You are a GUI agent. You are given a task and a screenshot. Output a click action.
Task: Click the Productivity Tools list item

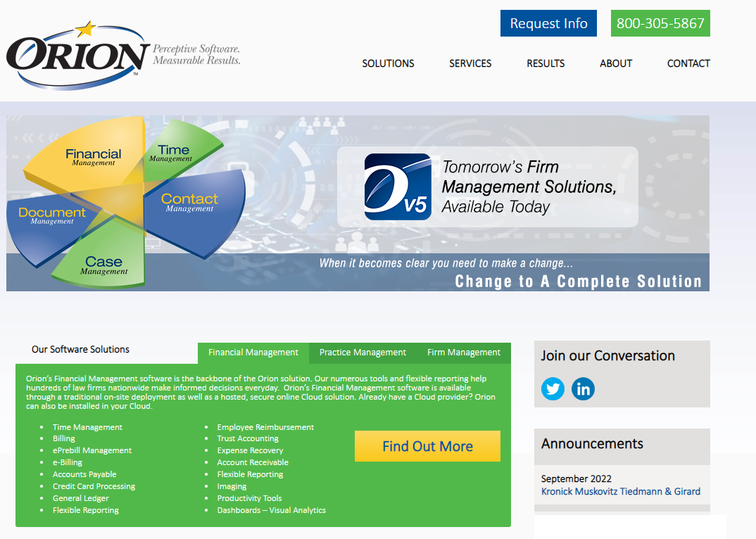(249, 498)
